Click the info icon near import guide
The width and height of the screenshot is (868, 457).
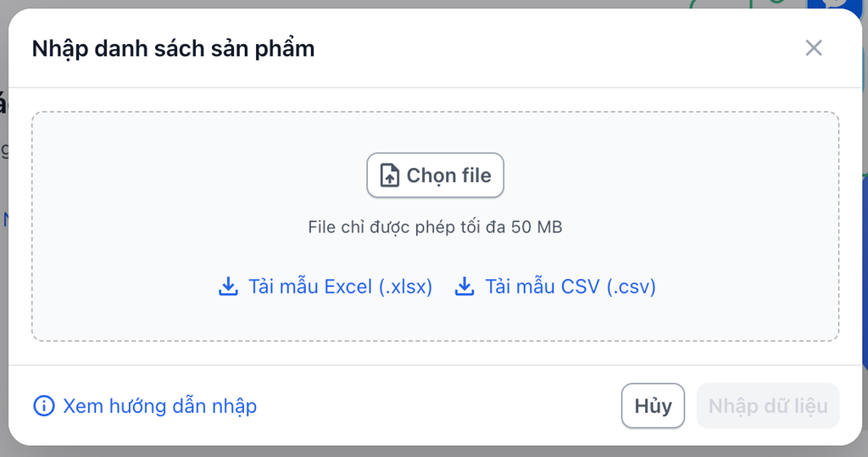point(42,407)
